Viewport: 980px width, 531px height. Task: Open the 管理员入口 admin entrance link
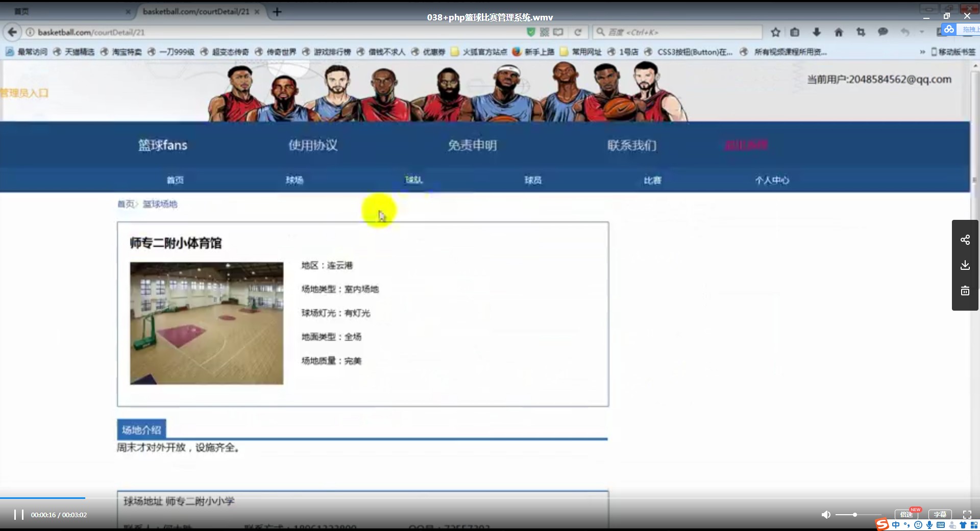click(24, 93)
